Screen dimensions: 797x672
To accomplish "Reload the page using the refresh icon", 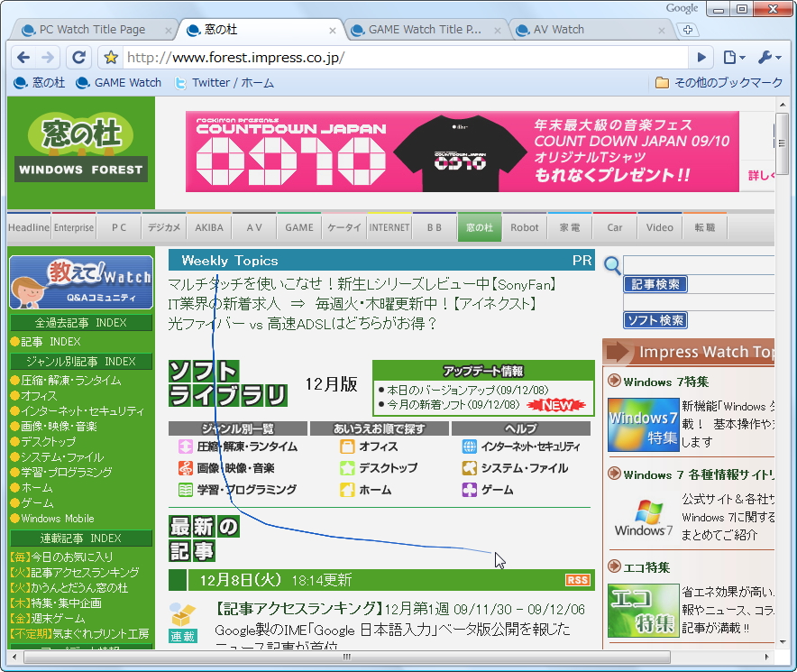I will coord(78,57).
